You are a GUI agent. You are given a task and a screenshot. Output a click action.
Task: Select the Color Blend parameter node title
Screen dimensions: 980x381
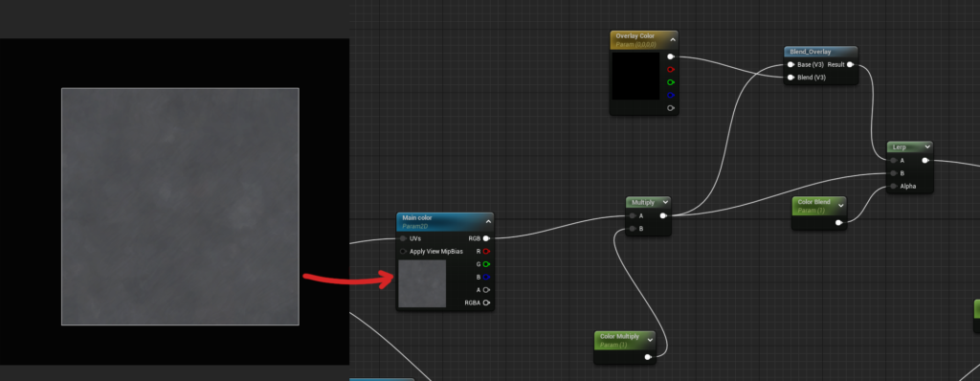[813, 202]
